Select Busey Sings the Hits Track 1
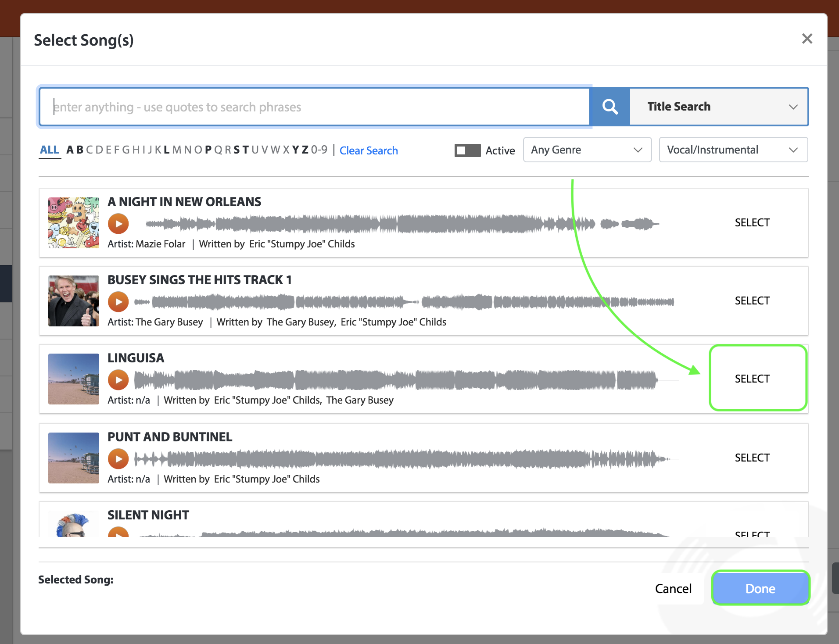 click(x=752, y=301)
